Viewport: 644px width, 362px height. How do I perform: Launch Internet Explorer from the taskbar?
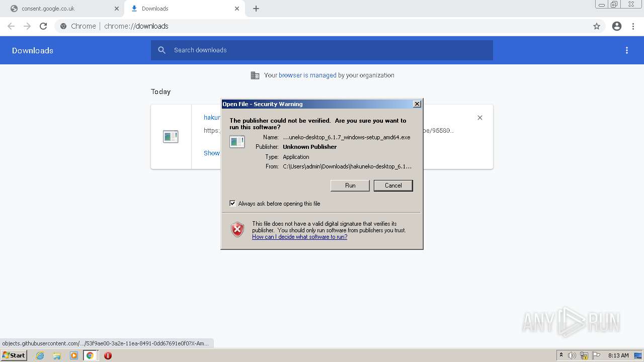click(x=40, y=355)
